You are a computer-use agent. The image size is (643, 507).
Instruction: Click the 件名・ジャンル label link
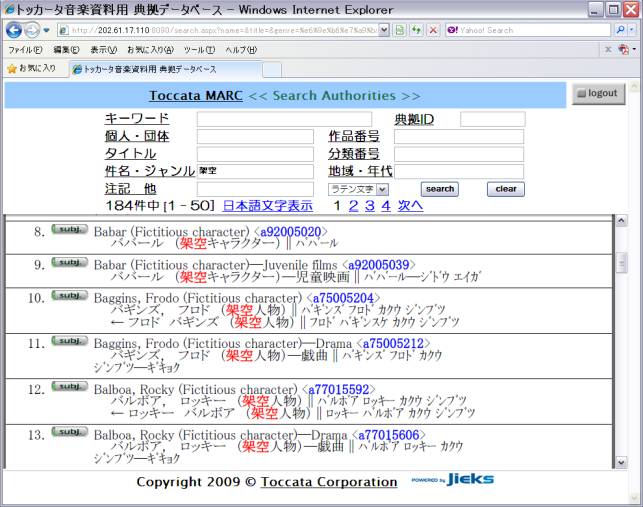coord(150,171)
